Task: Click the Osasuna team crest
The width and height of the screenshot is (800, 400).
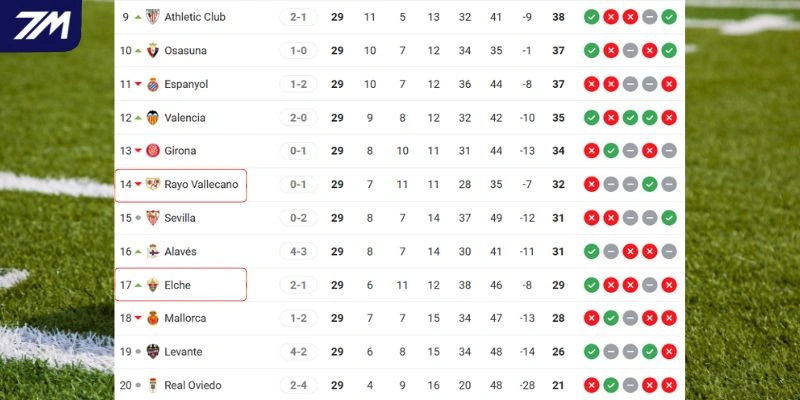Action: tap(153, 50)
